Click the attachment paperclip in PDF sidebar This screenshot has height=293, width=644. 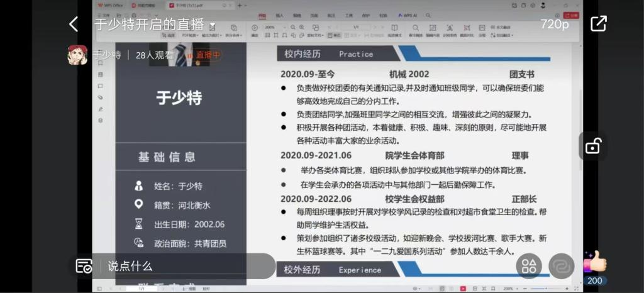[x=101, y=97]
